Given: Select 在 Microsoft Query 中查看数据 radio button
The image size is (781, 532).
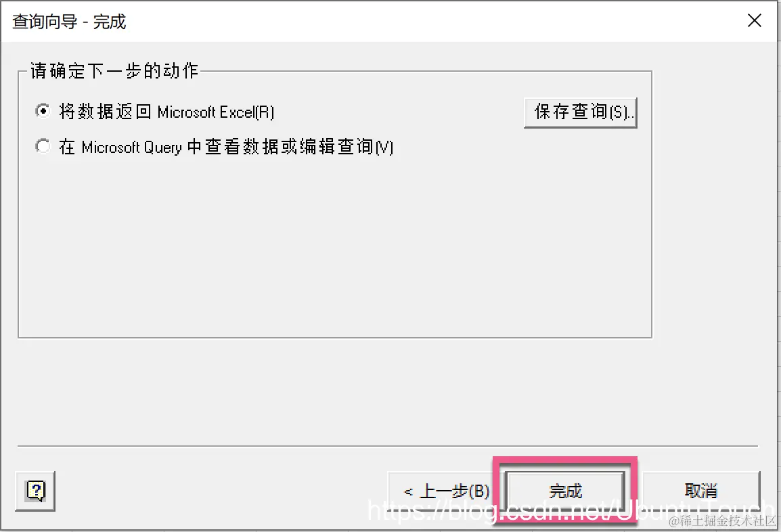Looking at the screenshot, I should coord(43,146).
